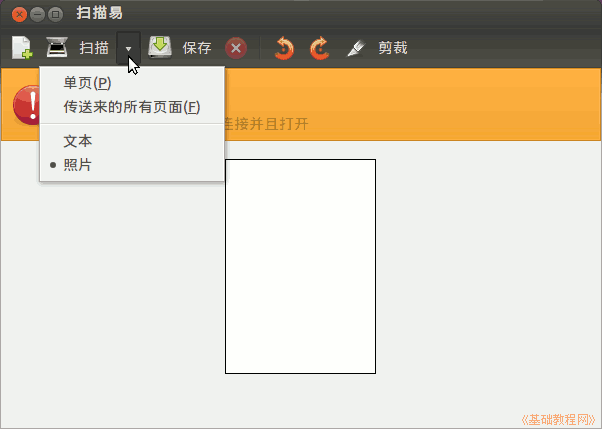Collapse the scan options dropdown arrow
Screen dimensions: 602x429
coord(128,48)
